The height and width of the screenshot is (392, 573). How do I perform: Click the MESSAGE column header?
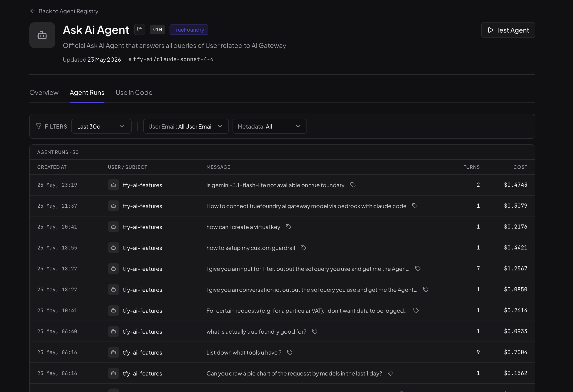pyautogui.click(x=218, y=167)
